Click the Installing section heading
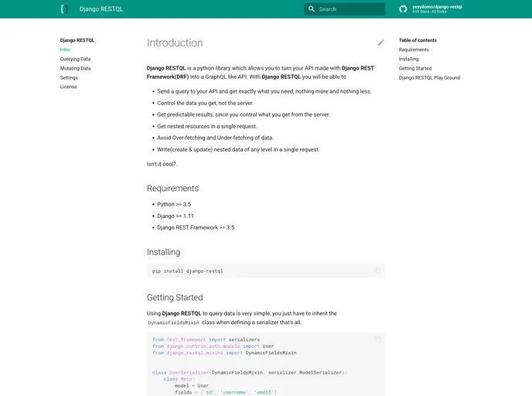Viewport: 532px width, 396px height. 163,252
